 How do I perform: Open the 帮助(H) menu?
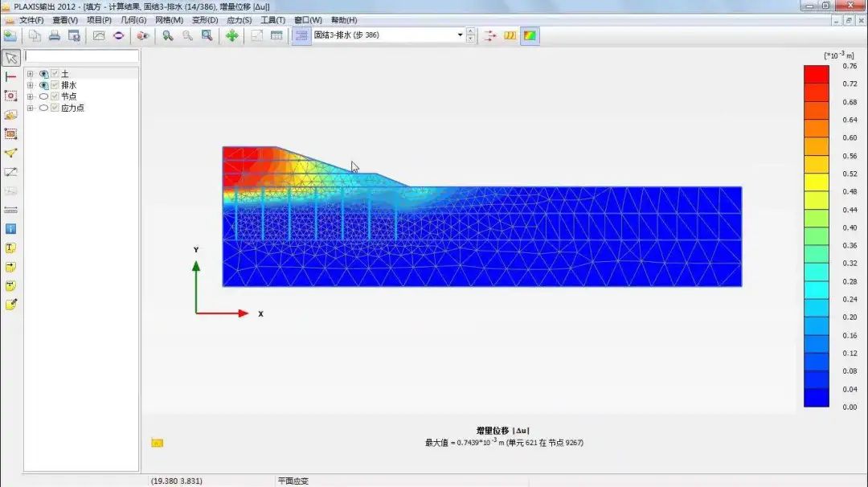pos(344,20)
